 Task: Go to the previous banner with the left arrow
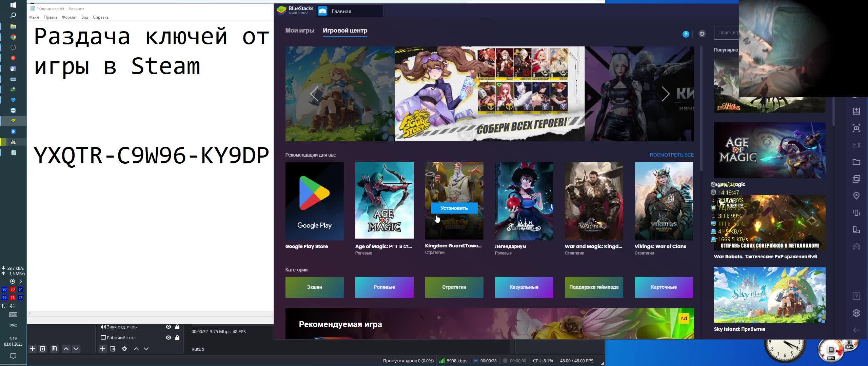click(x=314, y=94)
